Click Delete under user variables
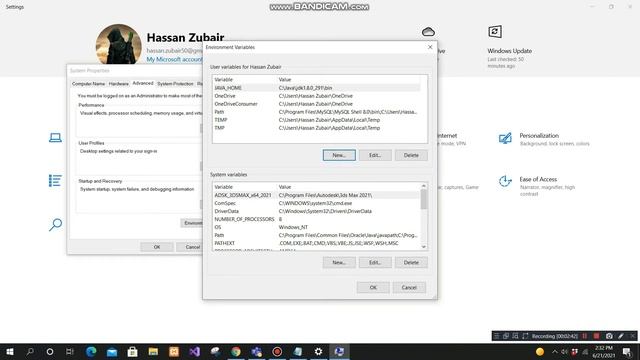 point(411,155)
